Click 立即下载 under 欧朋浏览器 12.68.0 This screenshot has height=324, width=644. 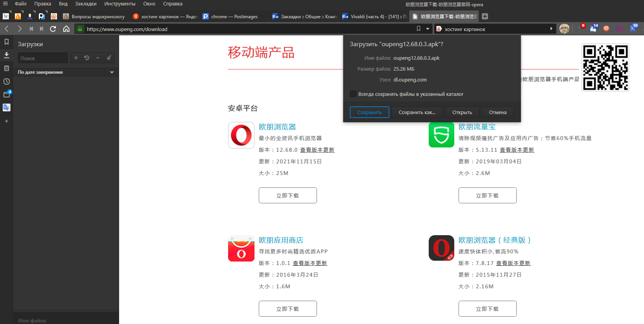(288, 196)
